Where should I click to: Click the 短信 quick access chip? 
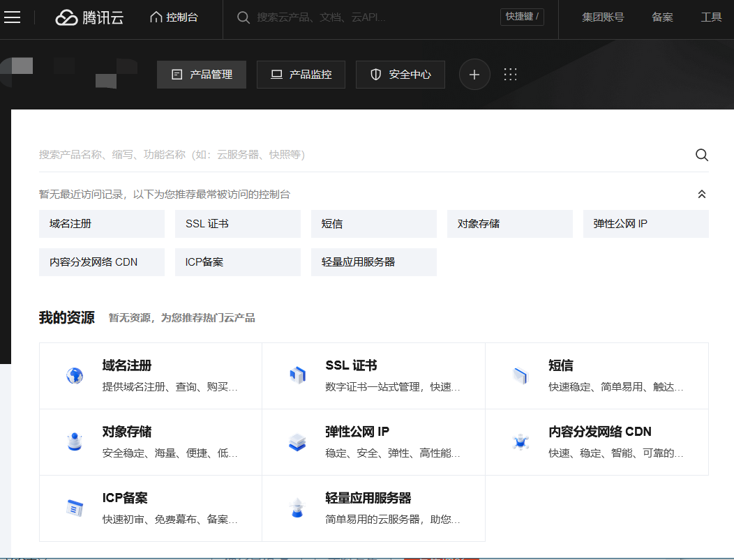(x=374, y=224)
